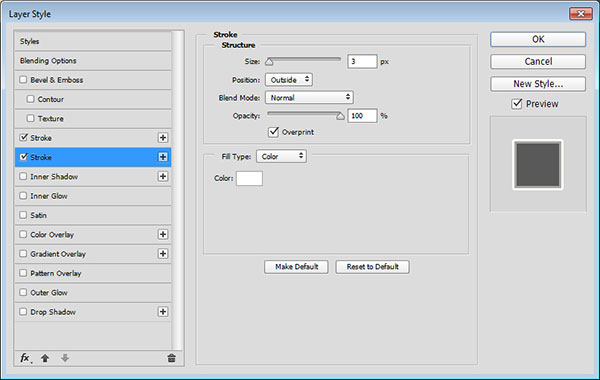
Task: Enable the Outer Glow checkbox
Action: (23, 292)
